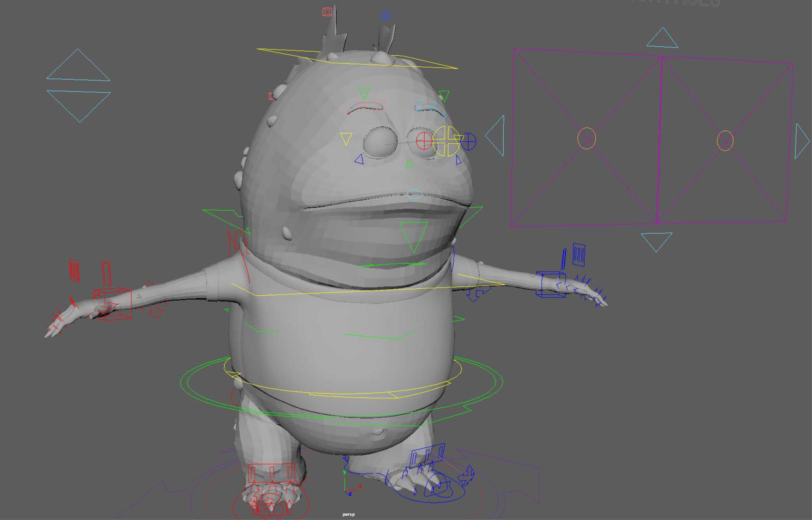Click cyan right arrow beside the magenta face panel

(x=802, y=141)
